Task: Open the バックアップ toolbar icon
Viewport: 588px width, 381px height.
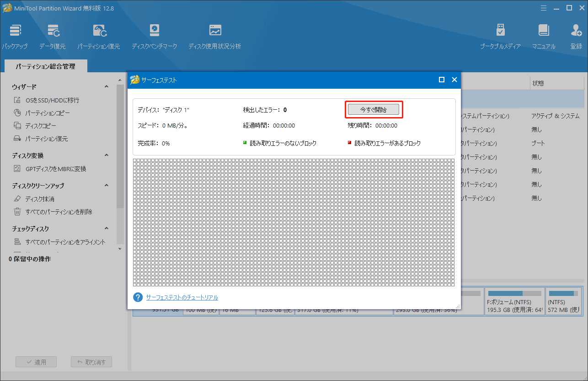Action: [15, 37]
